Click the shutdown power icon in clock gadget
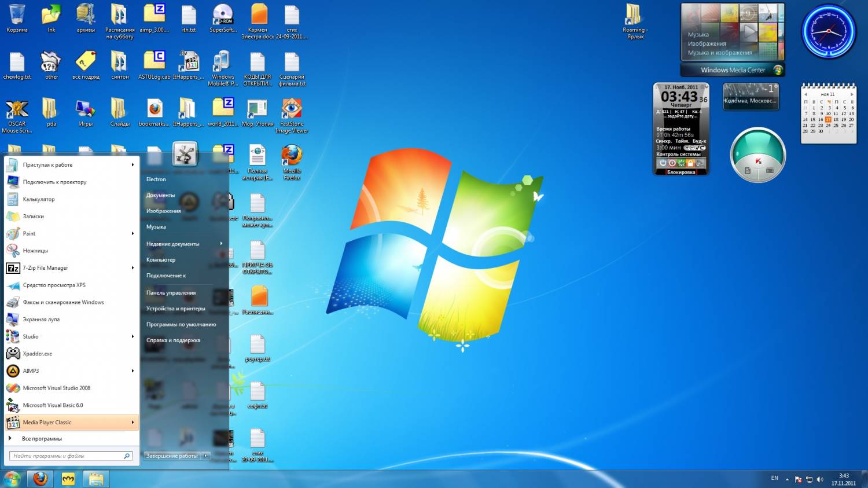This screenshot has width=868, height=488. [x=663, y=163]
